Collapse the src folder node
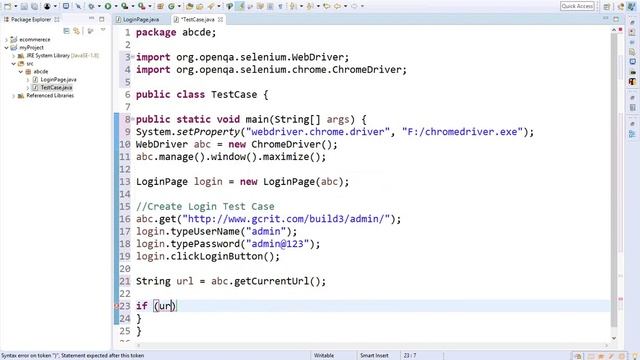640x360 pixels. (x=13, y=64)
